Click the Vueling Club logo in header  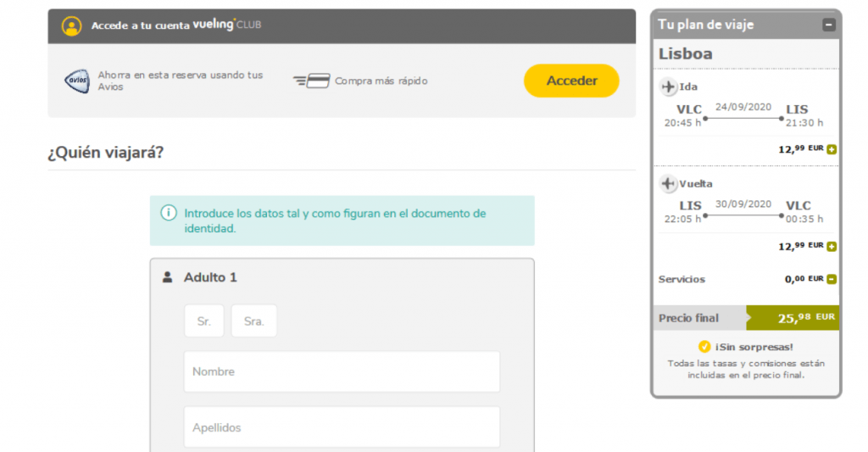click(x=226, y=25)
